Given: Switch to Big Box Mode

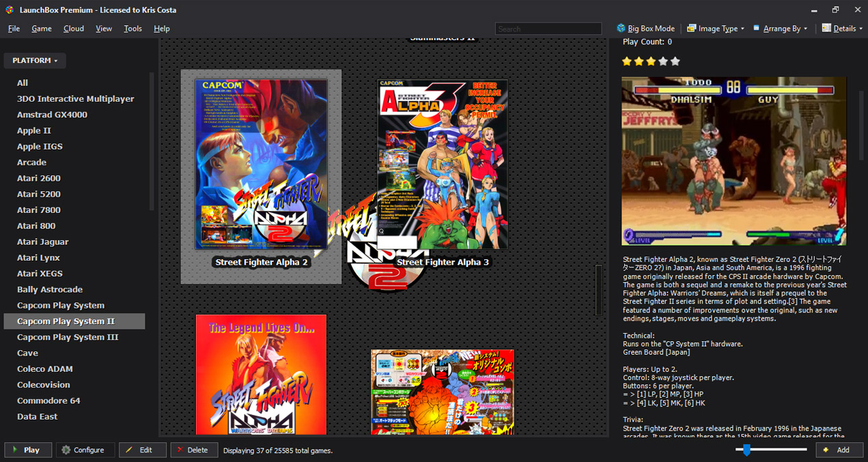Looking at the screenshot, I should pos(645,29).
